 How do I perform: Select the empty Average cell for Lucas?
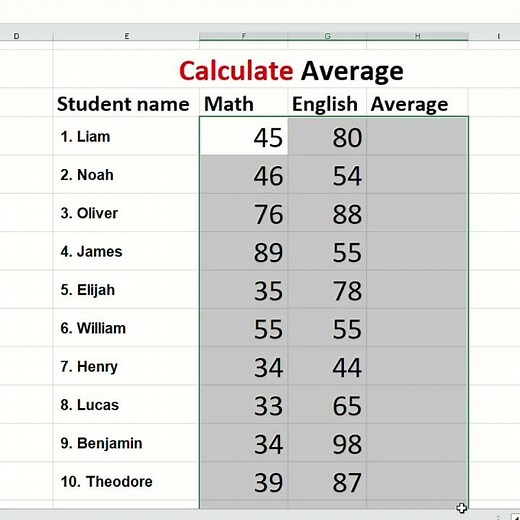[x=418, y=404]
